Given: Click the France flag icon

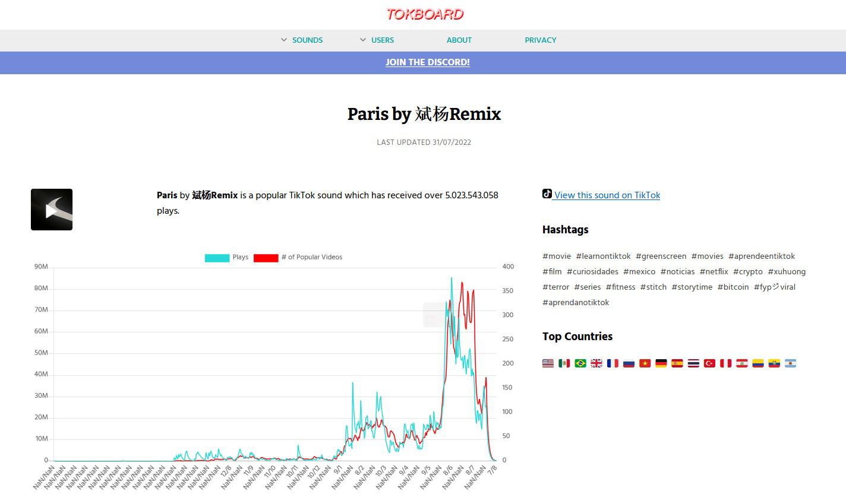Looking at the screenshot, I should pos(613,363).
